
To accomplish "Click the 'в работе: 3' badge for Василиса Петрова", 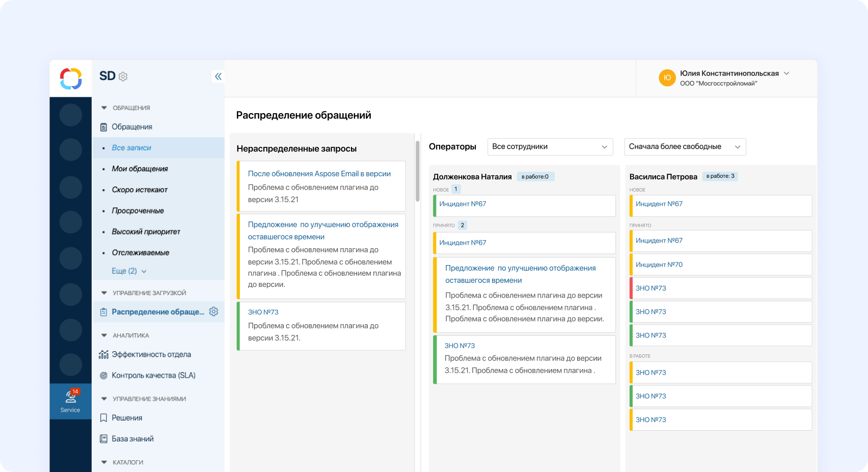I will coord(720,176).
